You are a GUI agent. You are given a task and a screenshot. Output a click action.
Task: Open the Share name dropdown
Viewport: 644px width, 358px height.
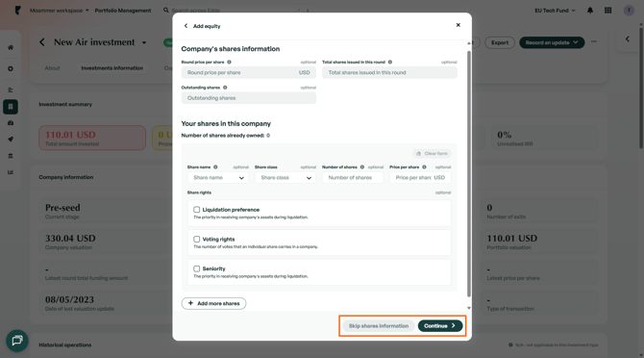[x=218, y=178]
